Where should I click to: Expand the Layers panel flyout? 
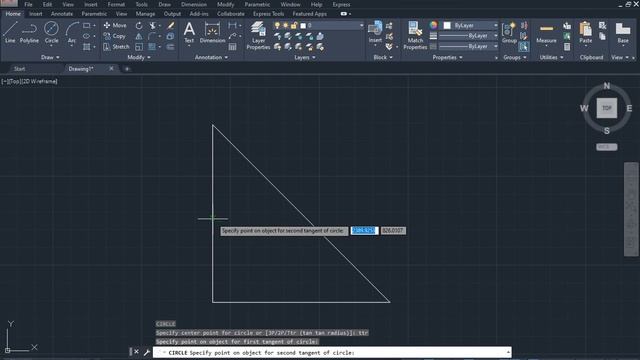click(305, 58)
